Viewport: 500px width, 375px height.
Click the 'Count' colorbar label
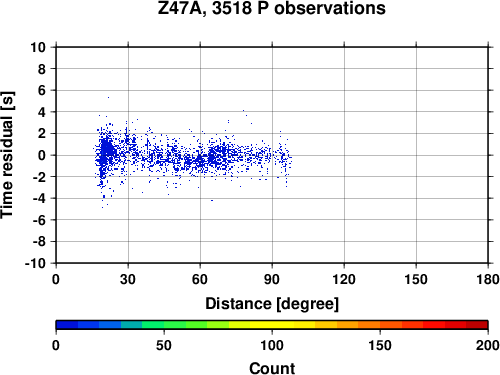pyautogui.click(x=272, y=368)
